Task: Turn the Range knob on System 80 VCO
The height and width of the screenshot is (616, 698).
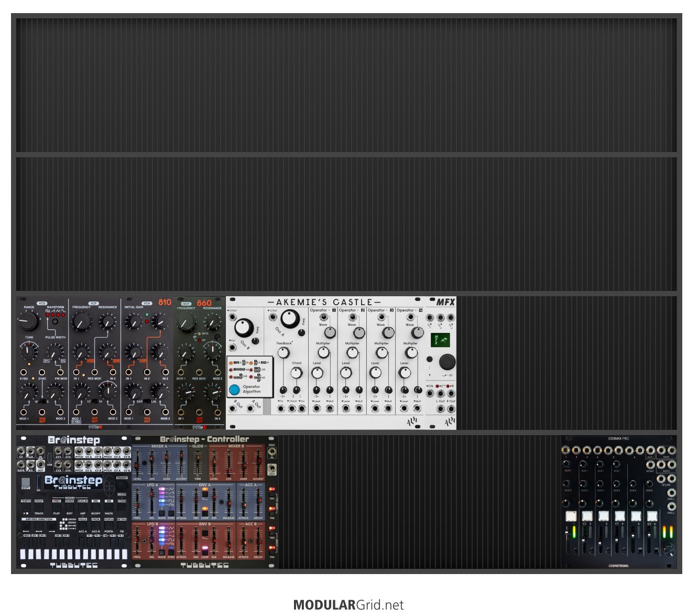Action: pyautogui.click(x=28, y=320)
